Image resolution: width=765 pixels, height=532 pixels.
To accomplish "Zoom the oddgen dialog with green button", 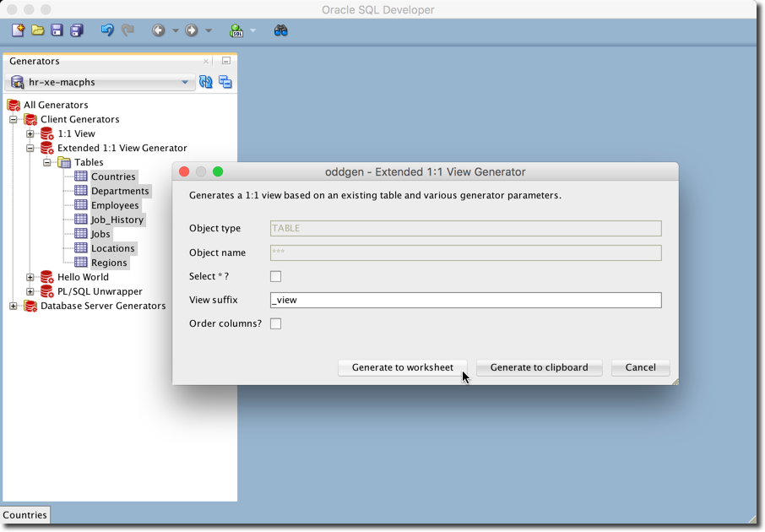I will 218,171.
